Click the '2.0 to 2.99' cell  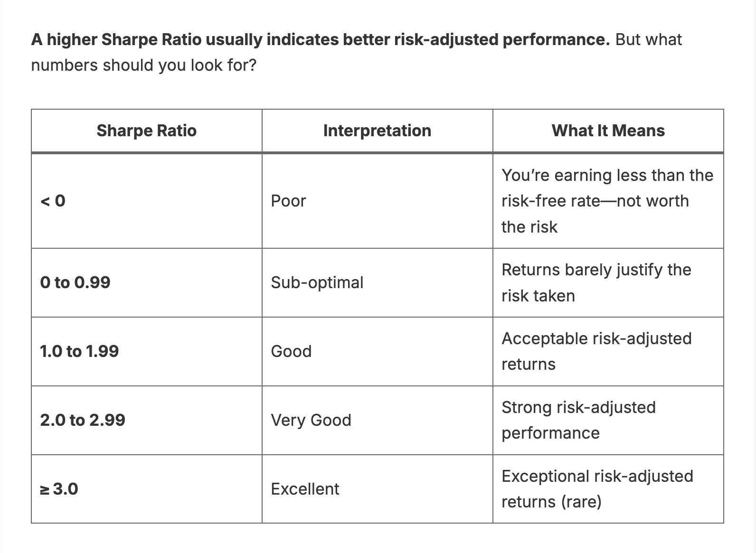click(x=83, y=420)
